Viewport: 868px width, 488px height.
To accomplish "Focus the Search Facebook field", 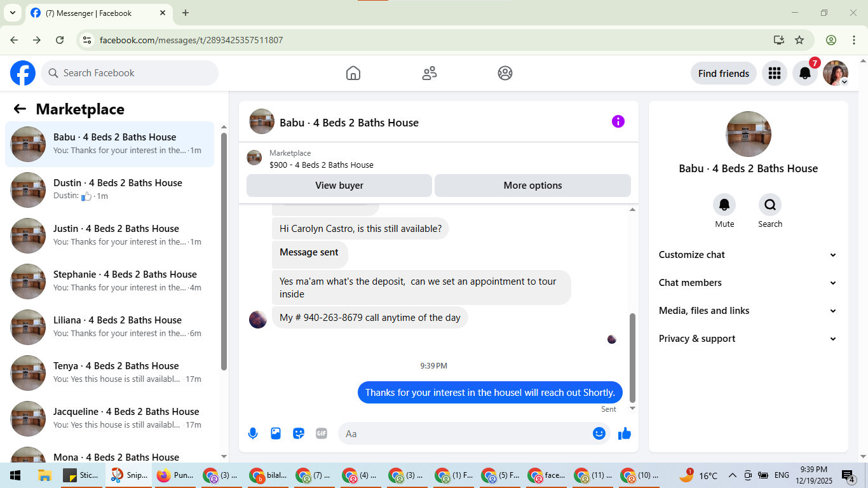I will [x=130, y=73].
